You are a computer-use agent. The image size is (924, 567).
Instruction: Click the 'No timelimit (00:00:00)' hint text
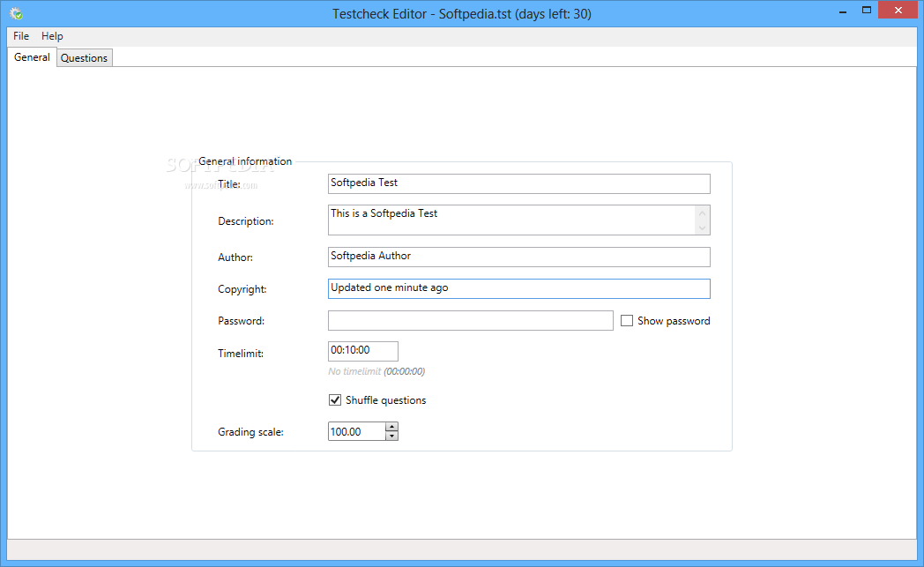(x=376, y=371)
